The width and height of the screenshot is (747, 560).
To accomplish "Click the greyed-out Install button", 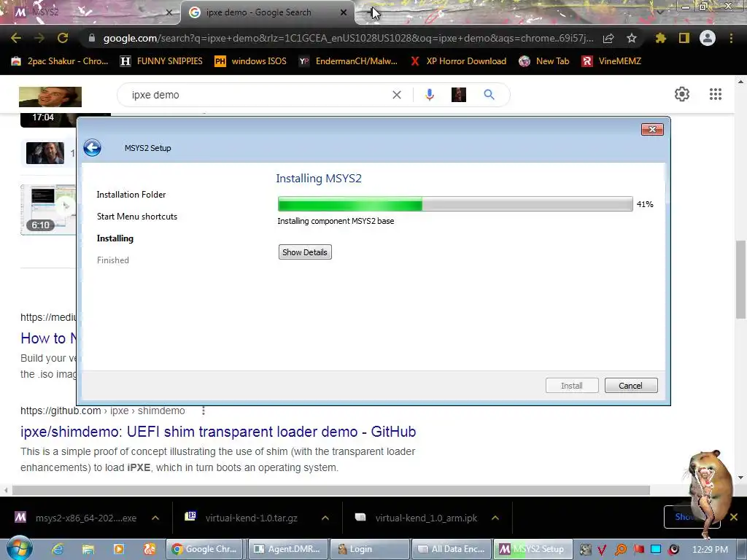I will coord(572,385).
